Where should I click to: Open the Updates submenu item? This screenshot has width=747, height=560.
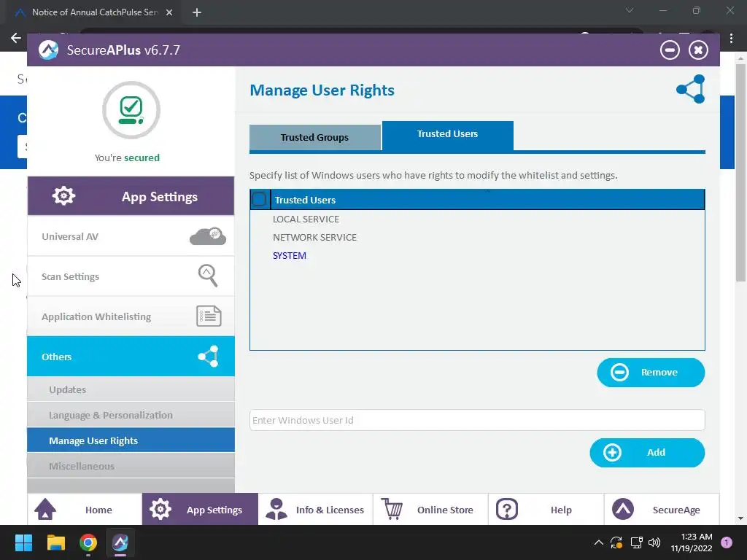tap(131, 389)
